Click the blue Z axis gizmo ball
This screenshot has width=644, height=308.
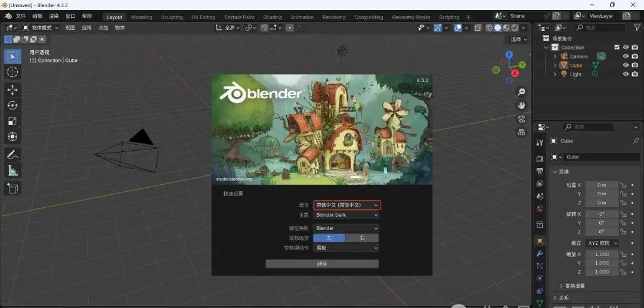pos(509,54)
